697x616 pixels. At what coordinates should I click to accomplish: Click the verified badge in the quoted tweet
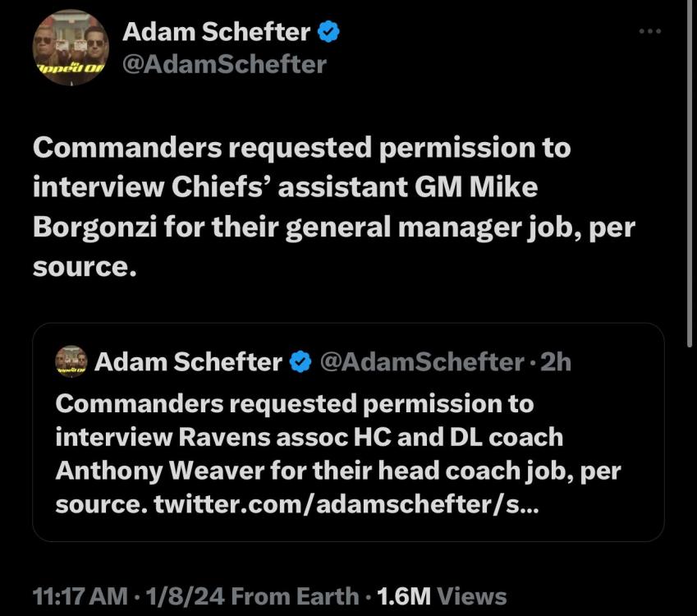[x=300, y=361]
